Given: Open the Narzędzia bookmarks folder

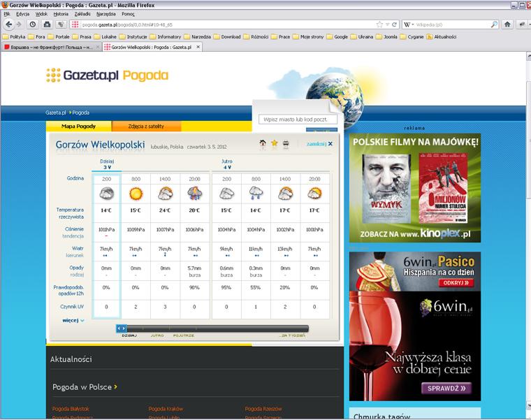Looking at the screenshot, I should click(x=198, y=36).
